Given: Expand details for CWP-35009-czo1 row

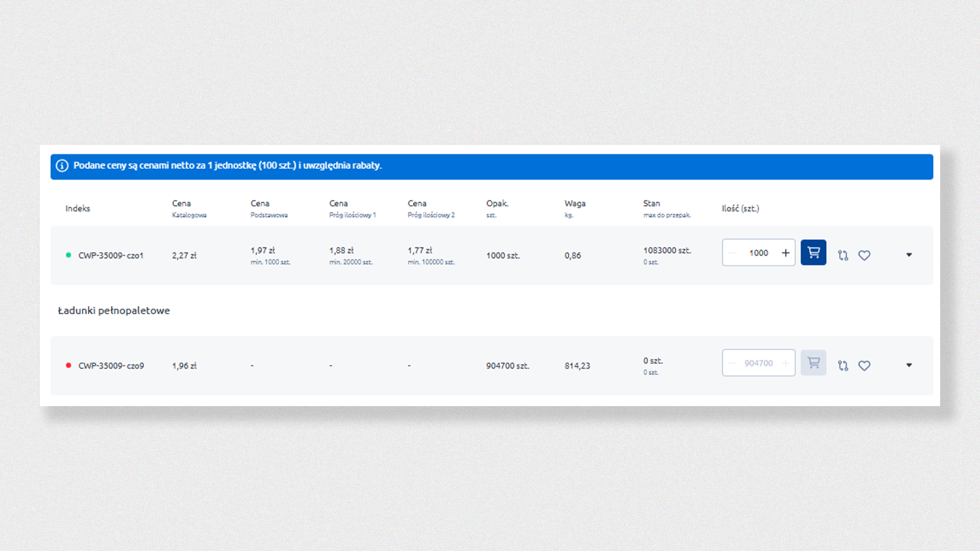Looking at the screenshot, I should coord(909,255).
